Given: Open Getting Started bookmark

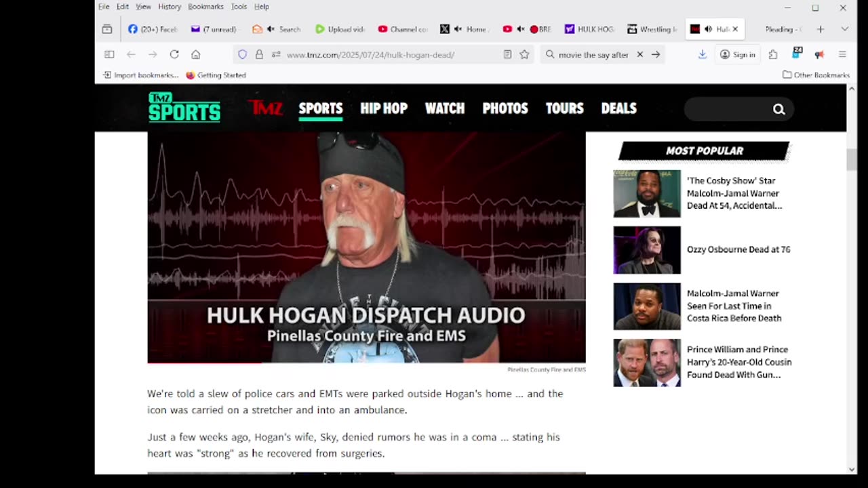Looking at the screenshot, I should click(x=216, y=75).
